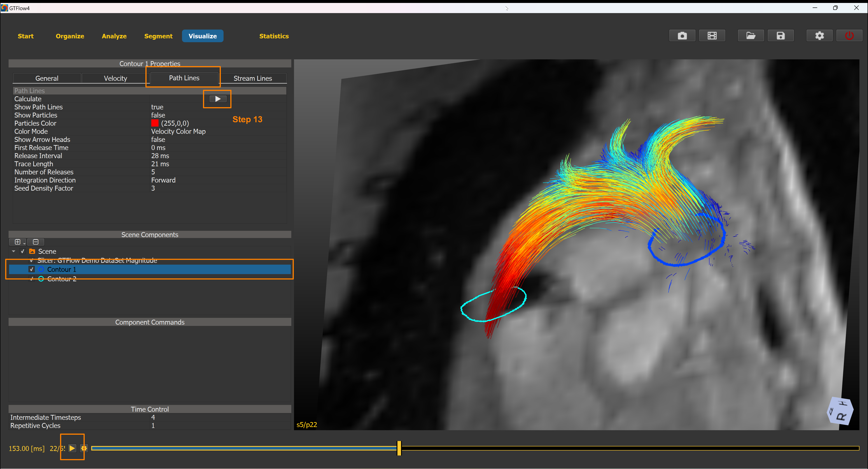Uncheck the Contour 1 visibility checkbox
868x469 pixels.
pyautogui.click(x=32, y=269)
